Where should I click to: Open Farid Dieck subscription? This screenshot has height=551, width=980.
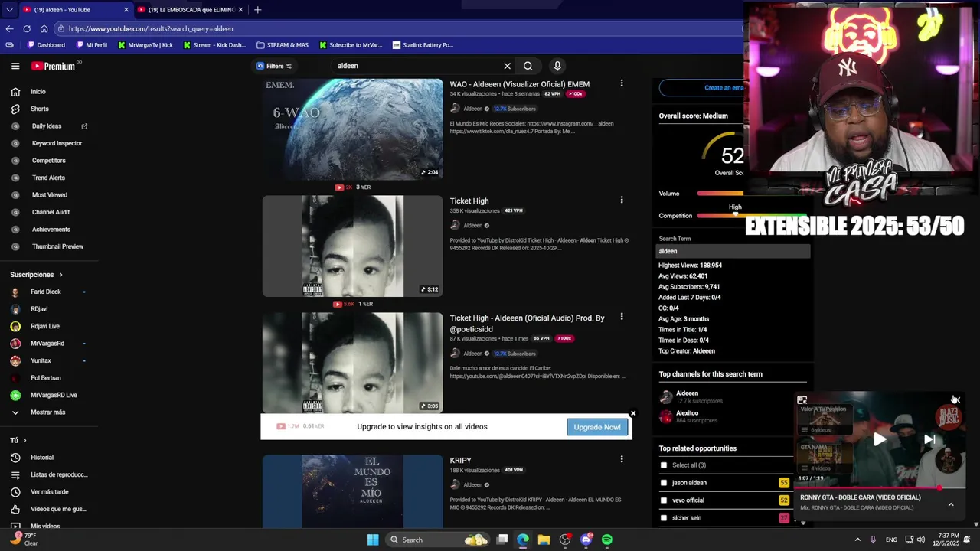click(46, 292)
